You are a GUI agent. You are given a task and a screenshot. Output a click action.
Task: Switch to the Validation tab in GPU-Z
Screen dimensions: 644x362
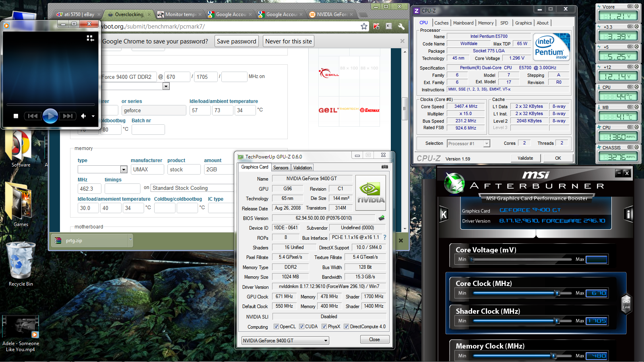click(302, 168)
